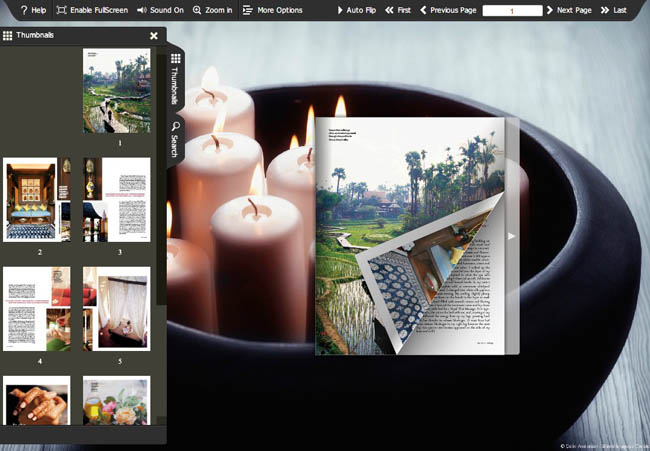Open page 5 thumbnail

[116, 309]
